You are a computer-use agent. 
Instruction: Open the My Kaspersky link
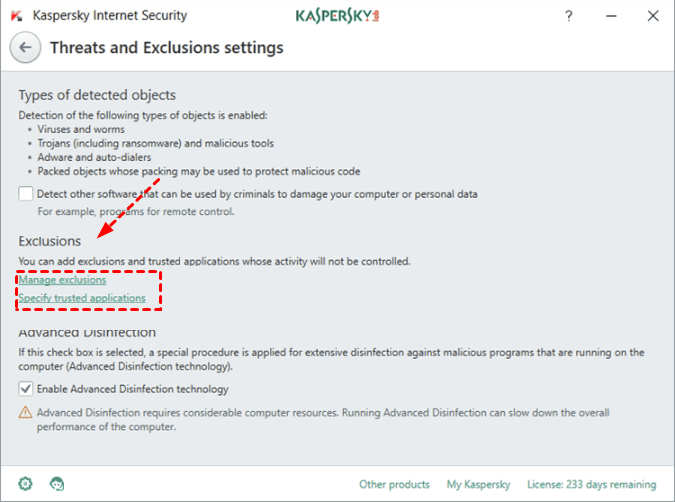click(x=478, y=484)
